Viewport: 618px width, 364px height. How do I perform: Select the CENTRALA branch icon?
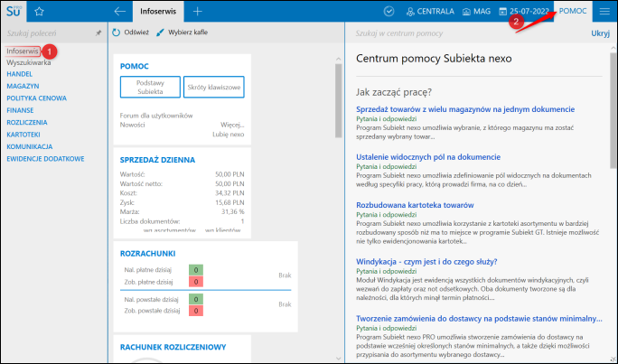pos(410,12)
